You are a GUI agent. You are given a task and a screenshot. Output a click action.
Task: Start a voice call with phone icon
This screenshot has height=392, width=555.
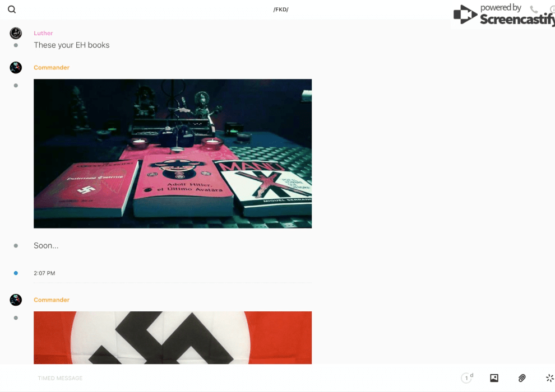click(534, 10)
